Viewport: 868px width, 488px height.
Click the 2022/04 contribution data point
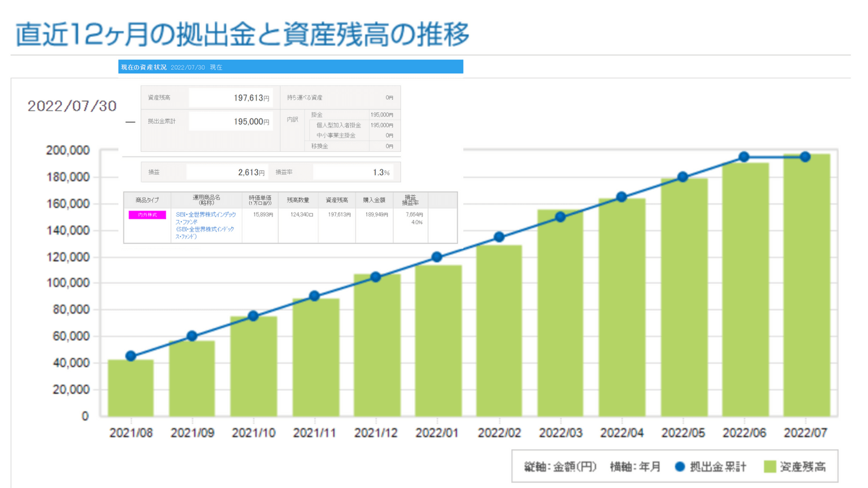point(621,197)
